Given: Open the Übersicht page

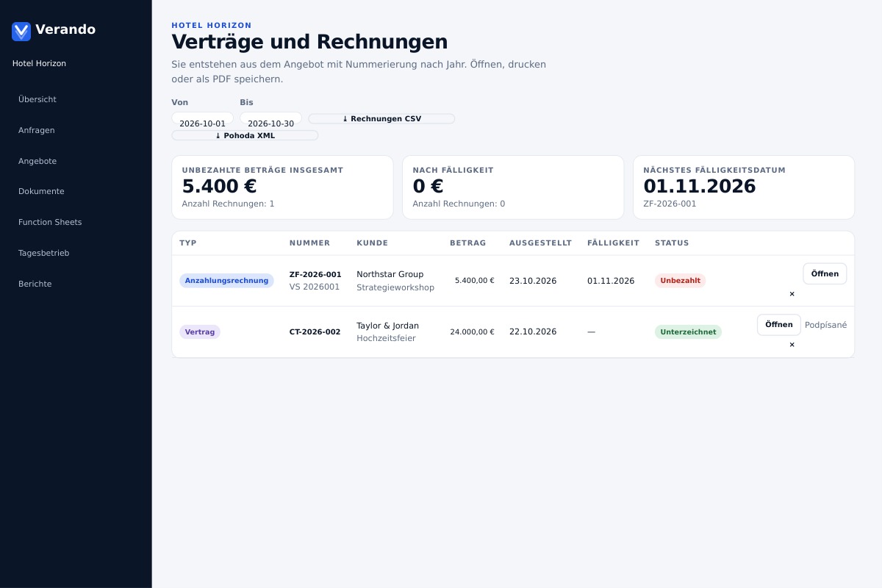Looking at the screenshot, I should click(x=37, y=99).
